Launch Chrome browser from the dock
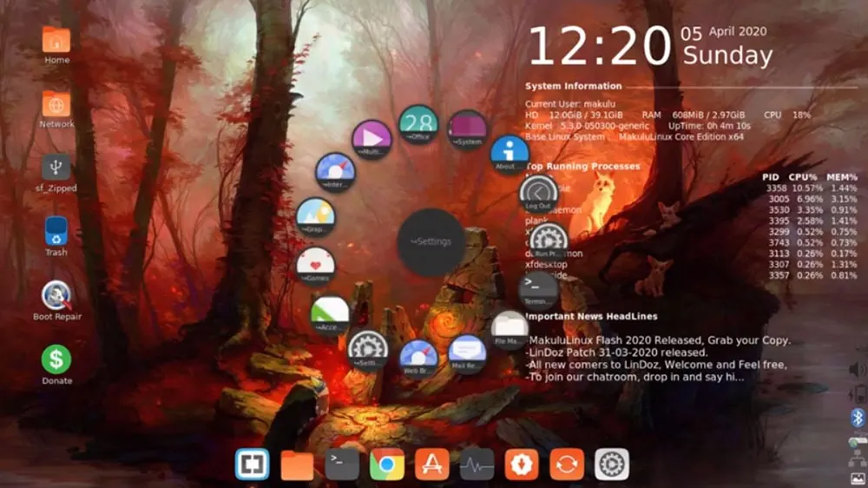868x488 pixels. pyautogui.click(x=386, y=465)
